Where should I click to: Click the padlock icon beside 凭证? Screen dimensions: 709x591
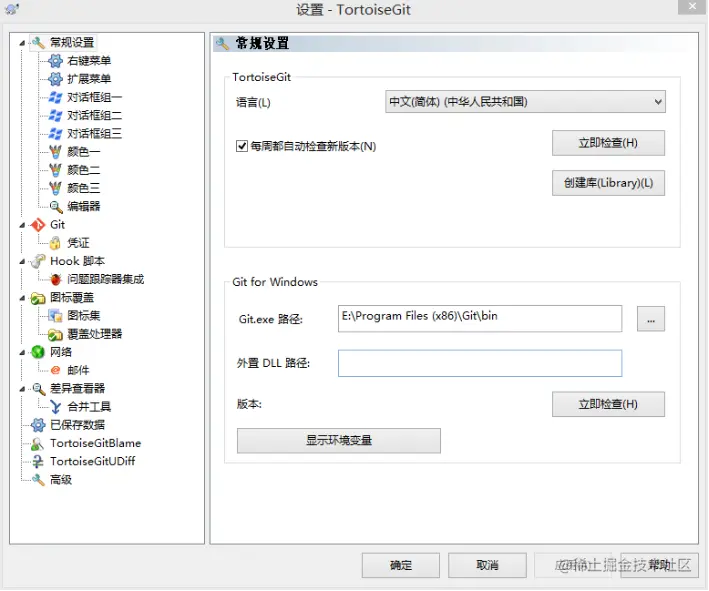coord(55,243)
